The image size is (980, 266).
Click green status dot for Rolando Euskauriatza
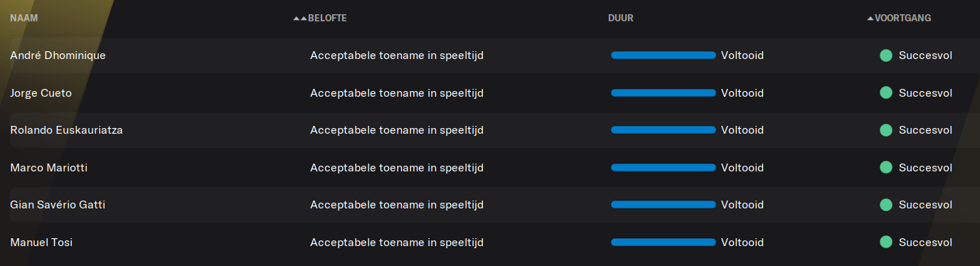click(886, 130)
